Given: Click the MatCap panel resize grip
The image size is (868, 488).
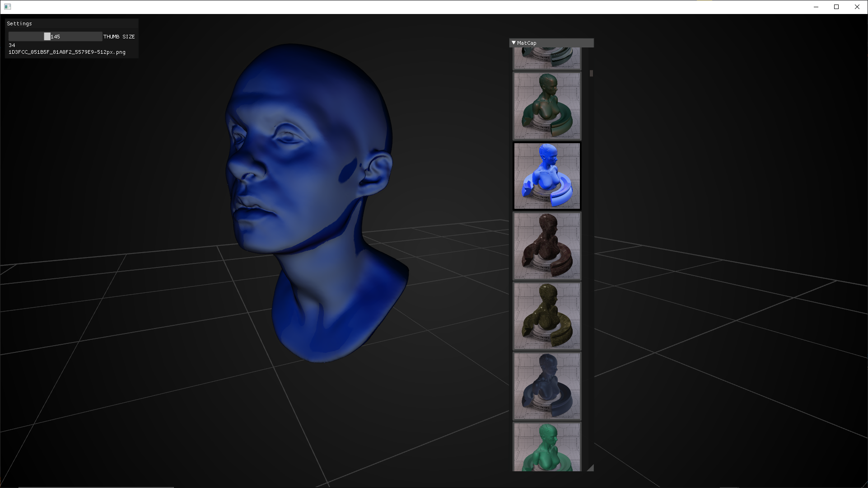Looking at the screenshot, I should pyautogui.click(x=590, y=468).
